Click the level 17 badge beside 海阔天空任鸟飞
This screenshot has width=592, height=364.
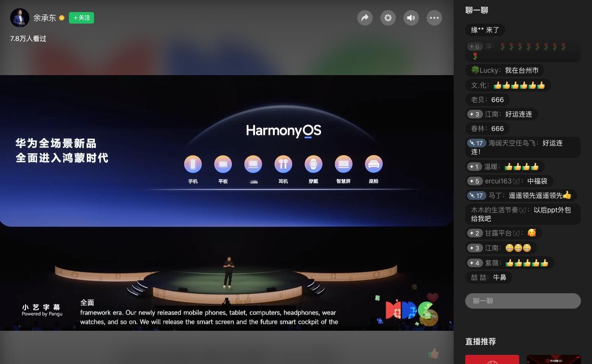(476, 143)
